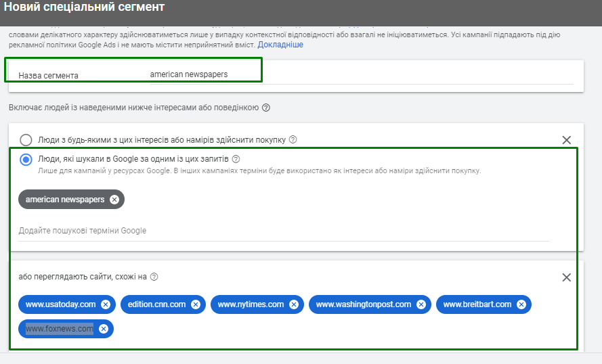Remove the www.nytimes.com chip

(x=294, y=304)
